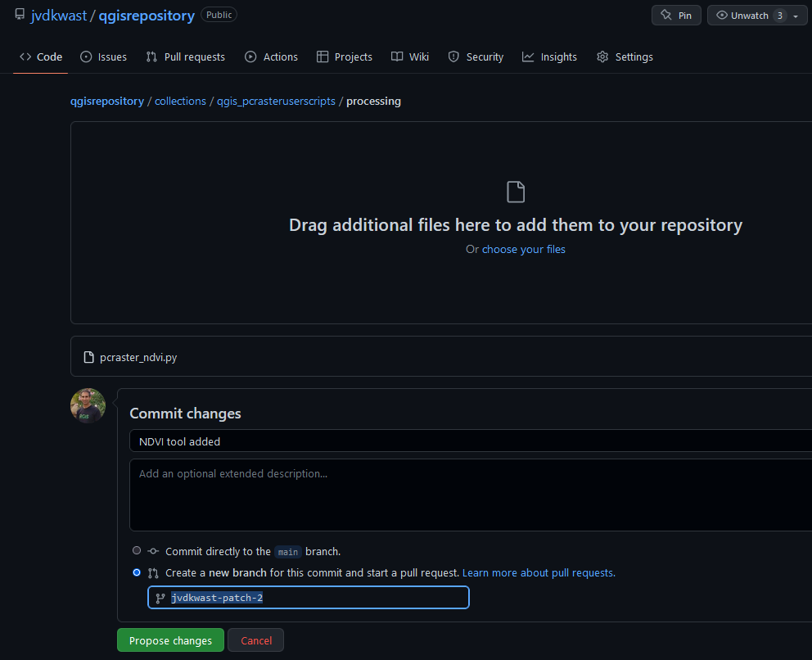This screenshot has height=660, width=812.
Task: Click the file icon in the drag-and-drop area
Action: pyautogui.click(x=516, y=192)
